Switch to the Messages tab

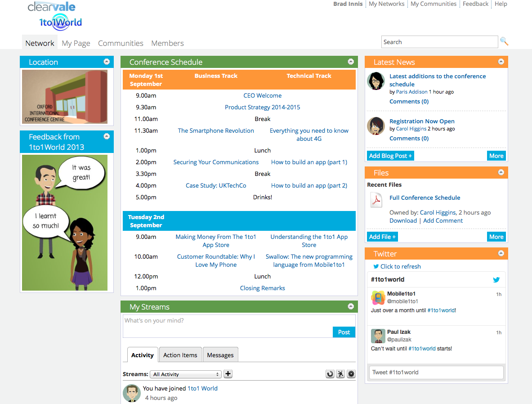220,355
